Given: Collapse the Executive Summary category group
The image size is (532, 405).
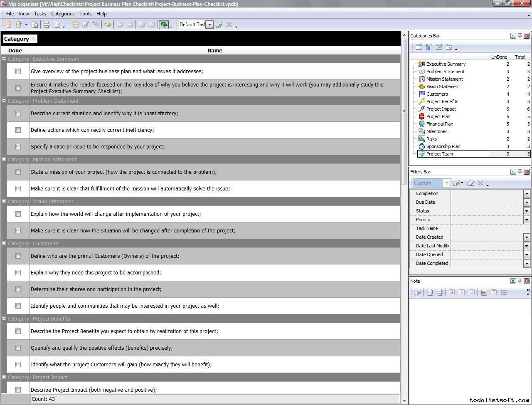Looking at the screenshot, I should 4,59.
